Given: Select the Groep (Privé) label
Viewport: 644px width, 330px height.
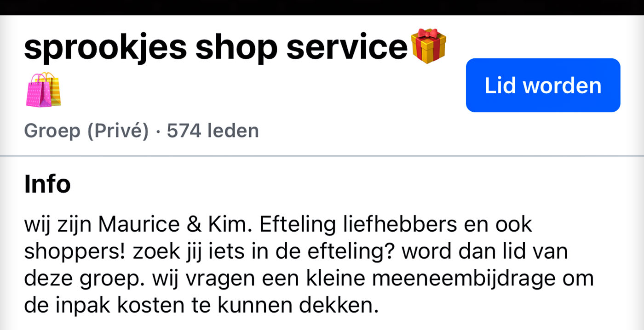Looking at the screenshot, I should tap(86, 131).
